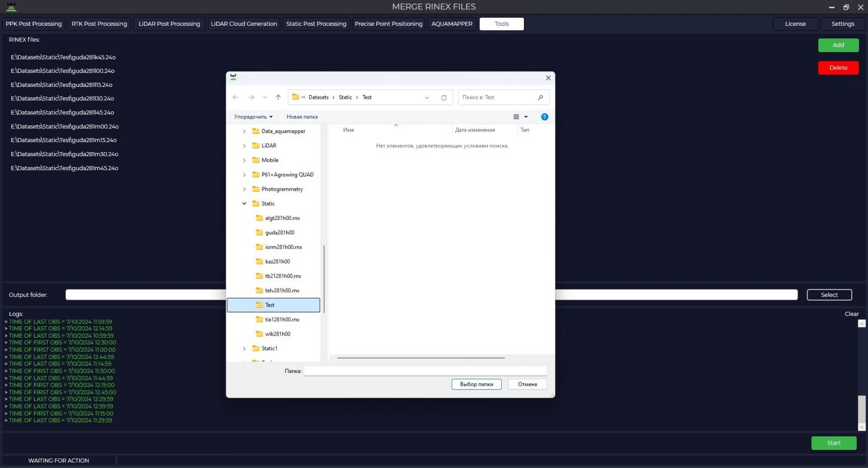Select tb21281h00.rnx folder

pos(278,276)
